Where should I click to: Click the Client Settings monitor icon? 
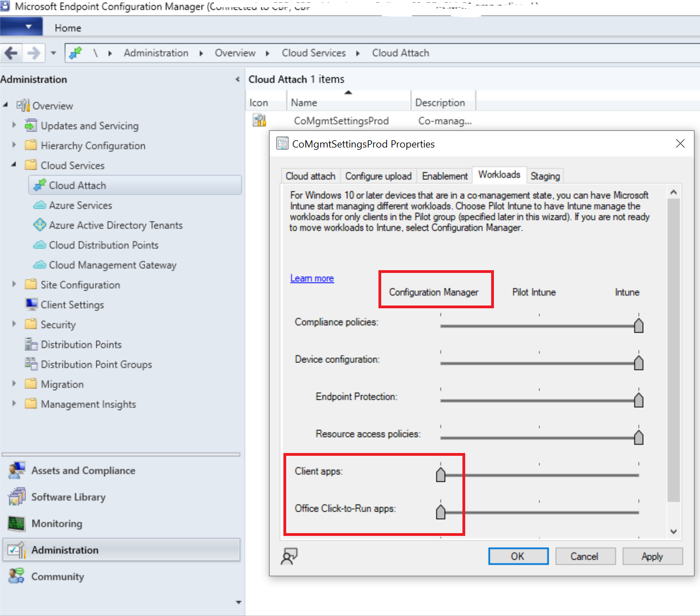pyautogui.click(x=31, y=304)
